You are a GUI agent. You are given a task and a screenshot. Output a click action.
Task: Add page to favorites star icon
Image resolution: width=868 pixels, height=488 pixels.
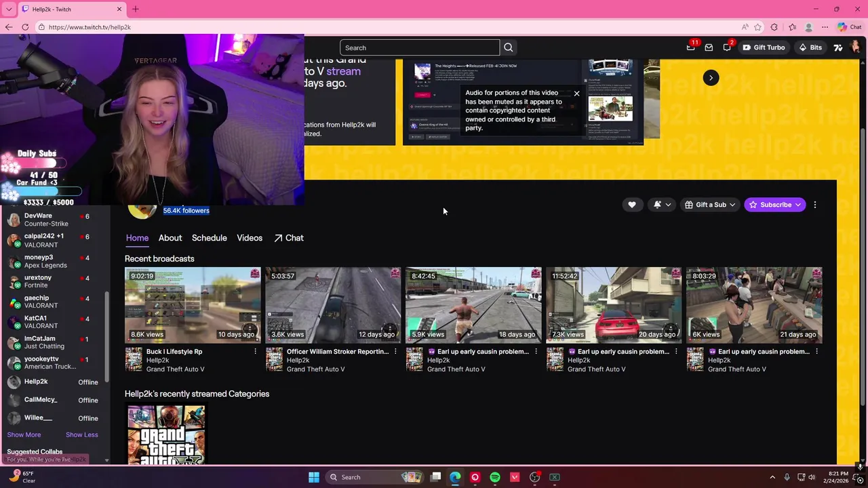point(758,27)
